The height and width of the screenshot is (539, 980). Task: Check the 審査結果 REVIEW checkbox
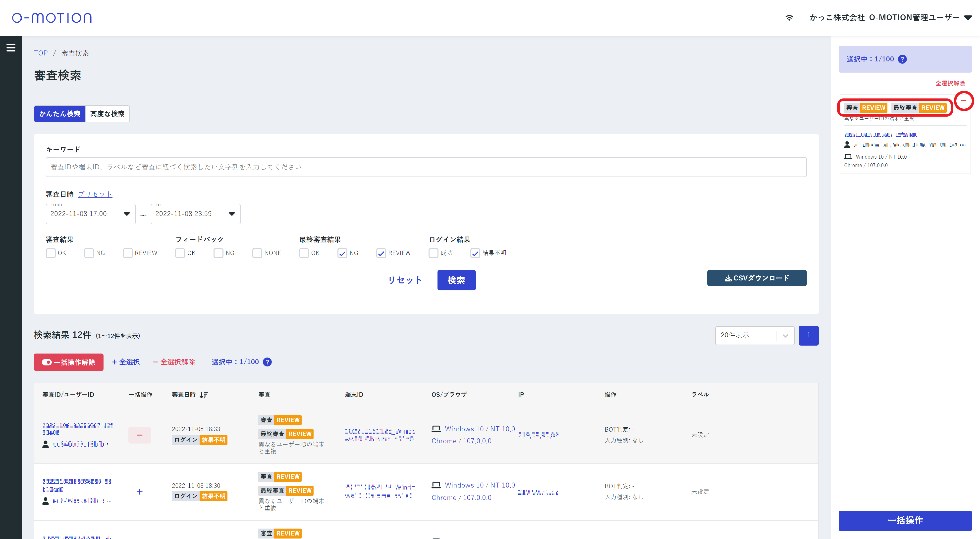(128, 253)
